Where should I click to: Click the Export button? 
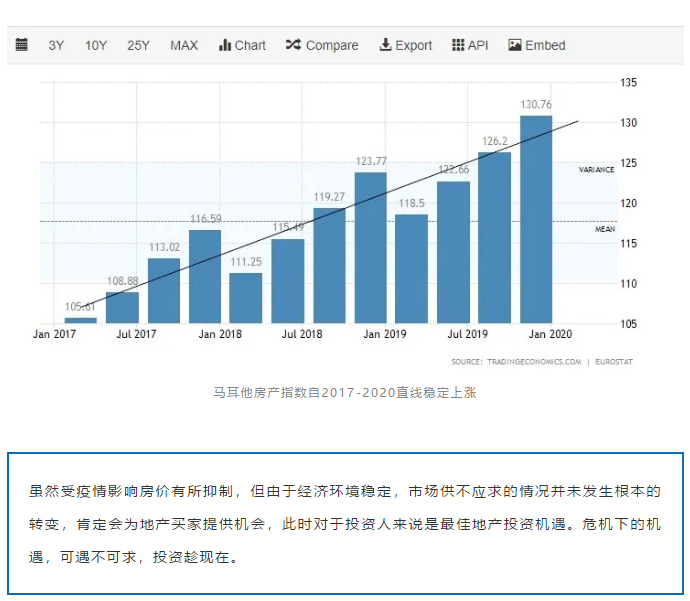click(406, 45)
